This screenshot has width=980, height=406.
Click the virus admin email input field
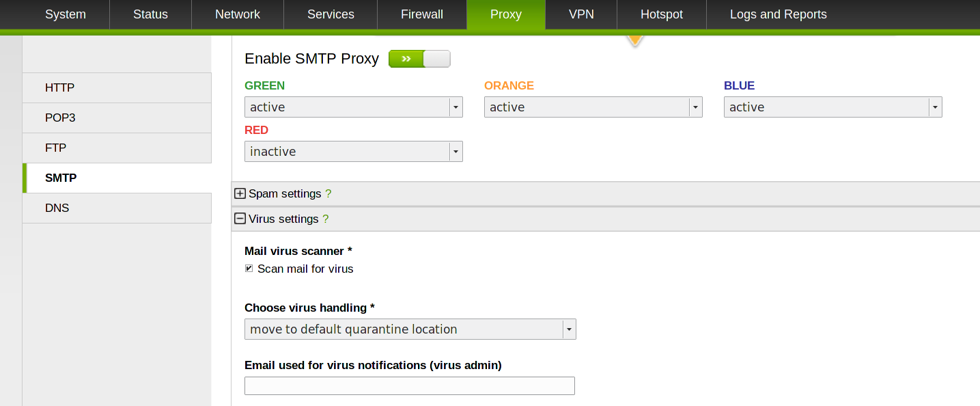pos(410,386)
